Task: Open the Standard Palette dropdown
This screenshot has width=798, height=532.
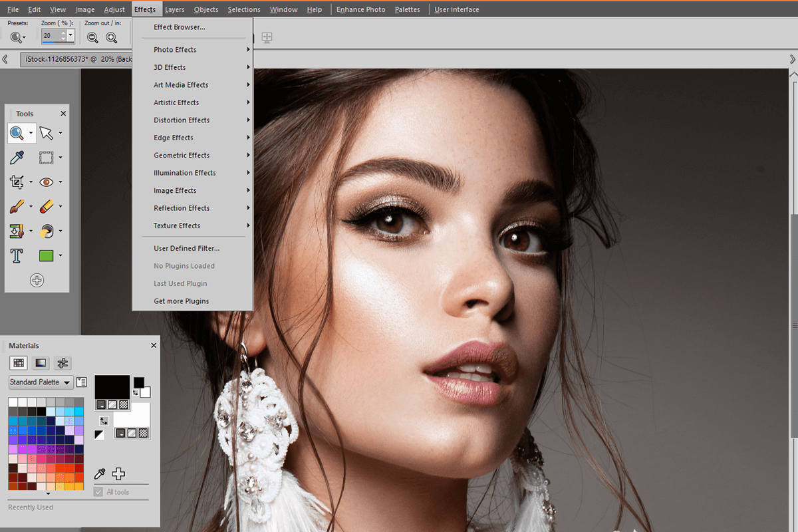Action: (40, 382)
